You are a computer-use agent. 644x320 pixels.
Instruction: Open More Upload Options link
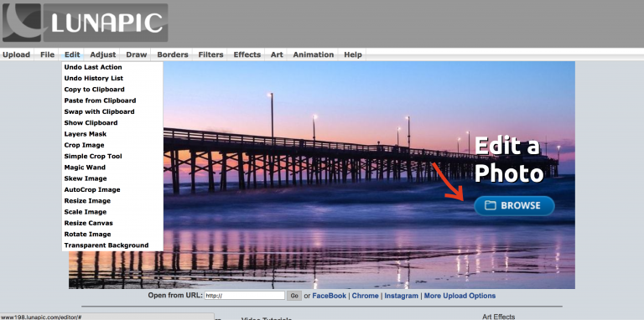point(460,296)
